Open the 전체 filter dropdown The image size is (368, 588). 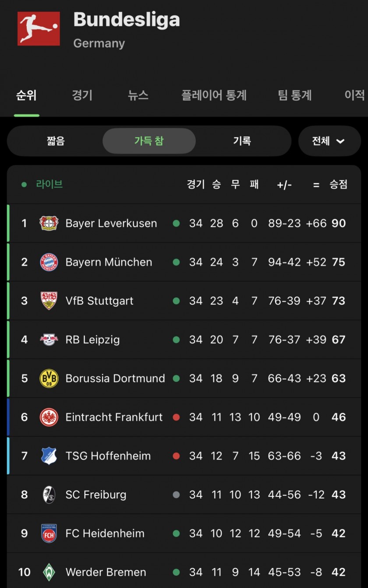[x=329, y=141]
